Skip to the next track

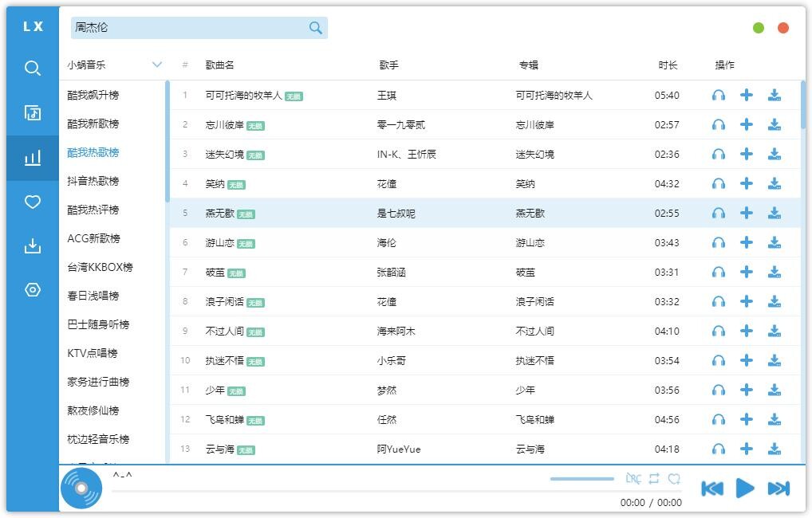click(x=778, y=489)
